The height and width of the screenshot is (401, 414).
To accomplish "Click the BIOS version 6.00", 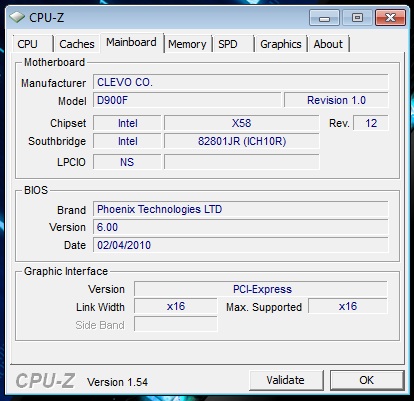I will pos(240,227).
